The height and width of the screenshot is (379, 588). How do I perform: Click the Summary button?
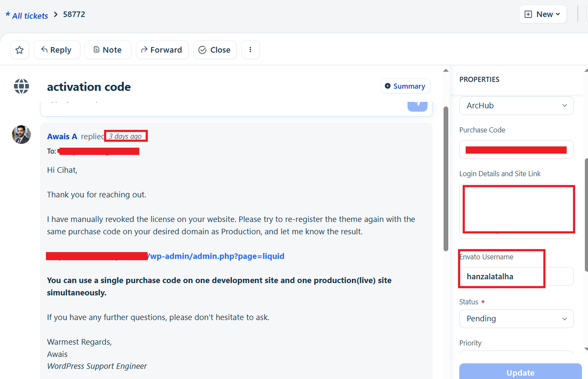tap(405, 86)
